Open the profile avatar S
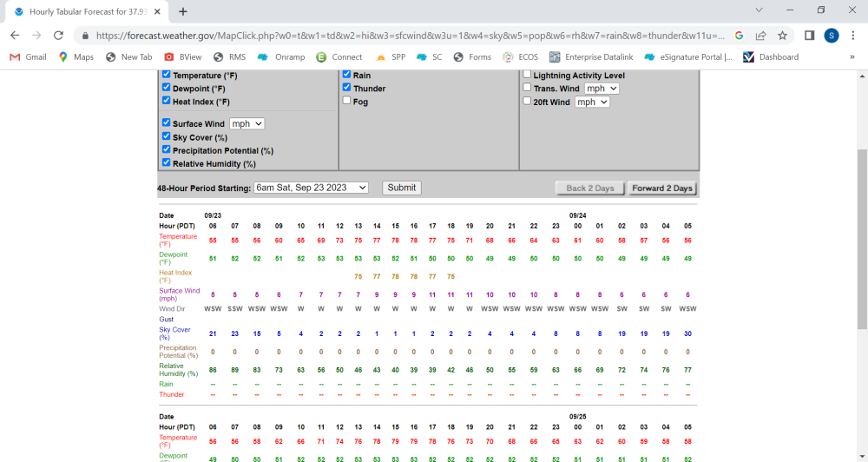This screenshot has height=462, width=868. click(831, 36)
